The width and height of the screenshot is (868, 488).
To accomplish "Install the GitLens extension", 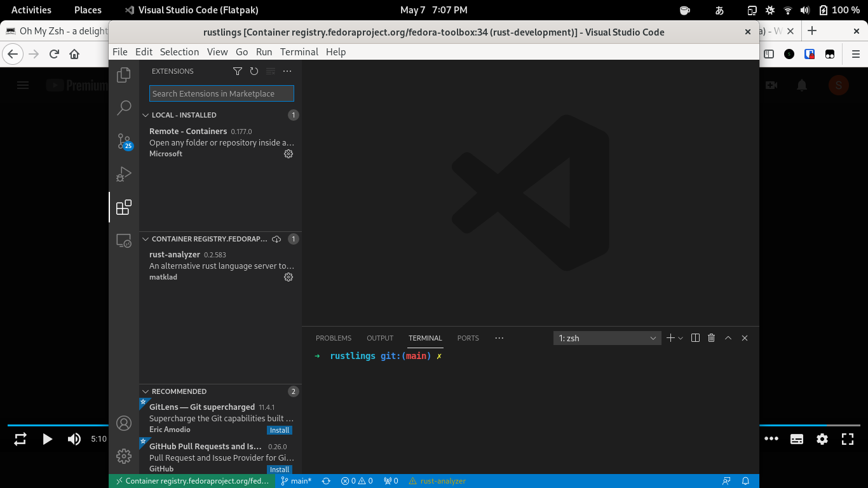I will [280, 430].
